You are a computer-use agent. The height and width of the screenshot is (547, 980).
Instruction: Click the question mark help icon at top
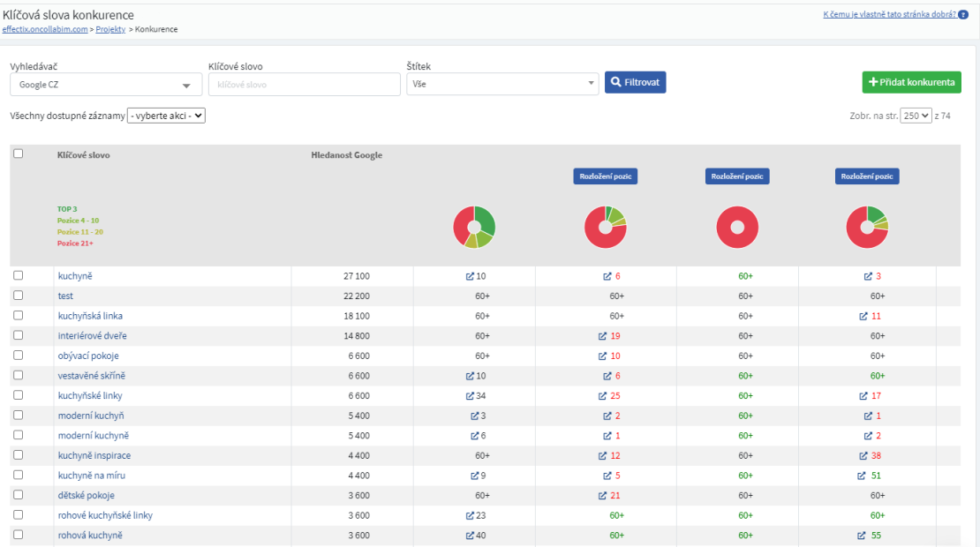click(x=963, y=14)
